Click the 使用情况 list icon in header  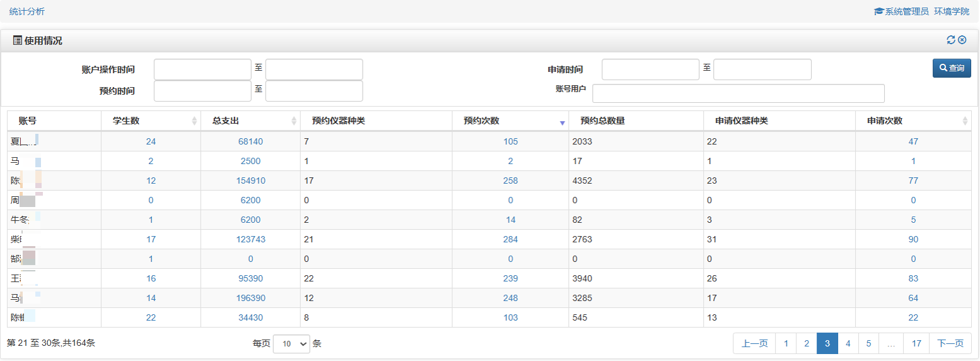click(x=18, y=40)
